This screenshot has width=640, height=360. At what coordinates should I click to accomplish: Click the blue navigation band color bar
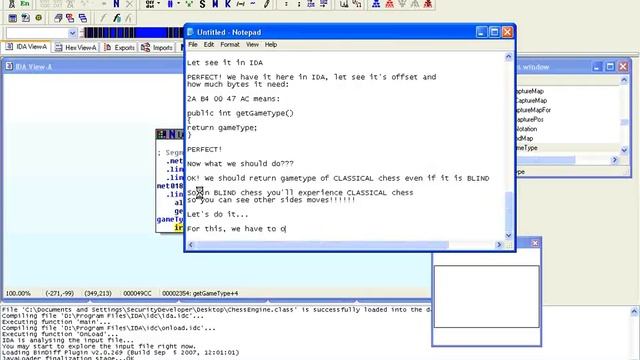(x=134, y=33)
